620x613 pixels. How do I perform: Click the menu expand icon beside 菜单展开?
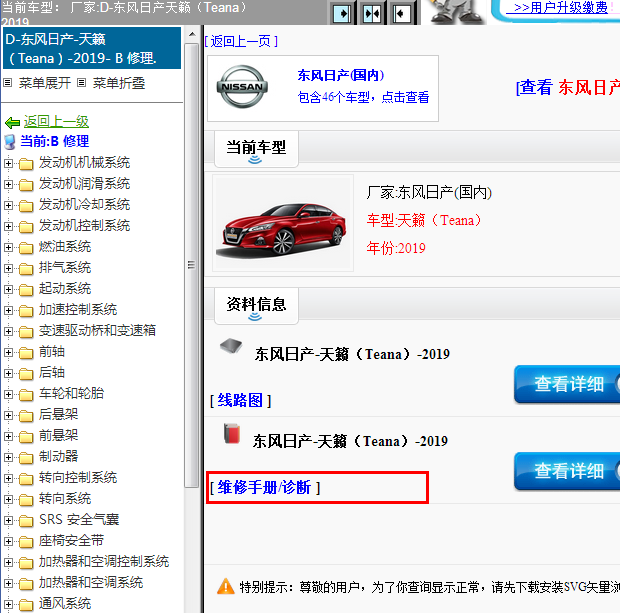coord(8,83)
